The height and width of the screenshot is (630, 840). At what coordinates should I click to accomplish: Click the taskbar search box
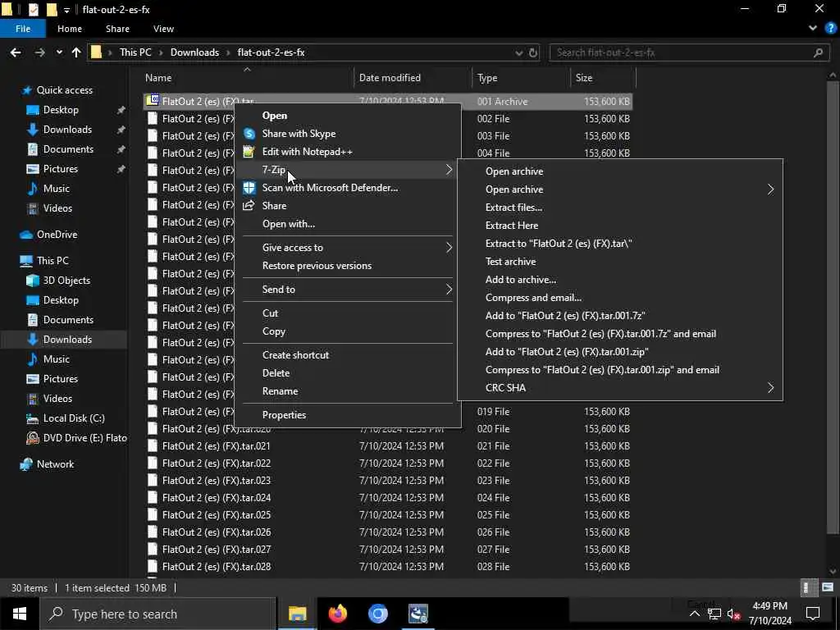click(x=157, y=614)
